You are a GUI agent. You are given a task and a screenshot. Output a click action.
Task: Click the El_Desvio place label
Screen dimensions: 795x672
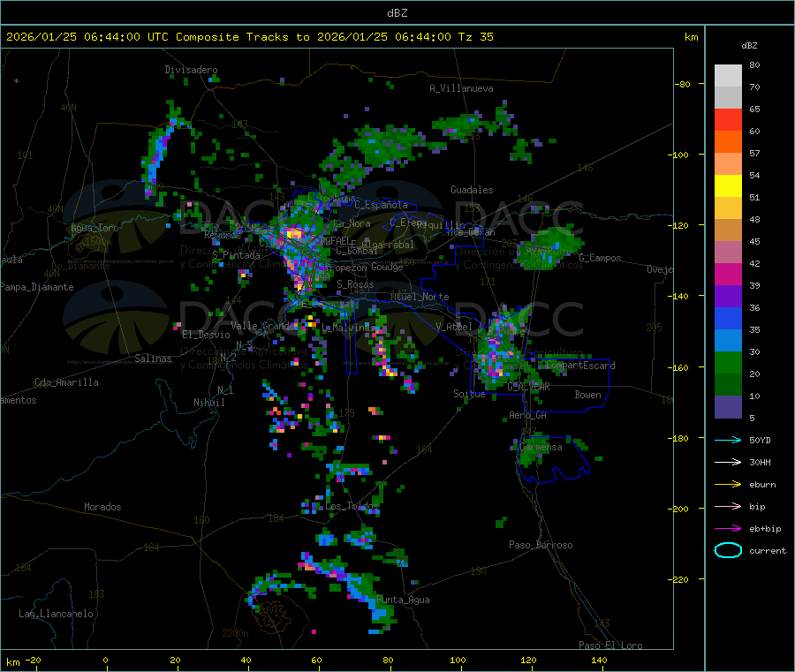click(x=206, y=335)
